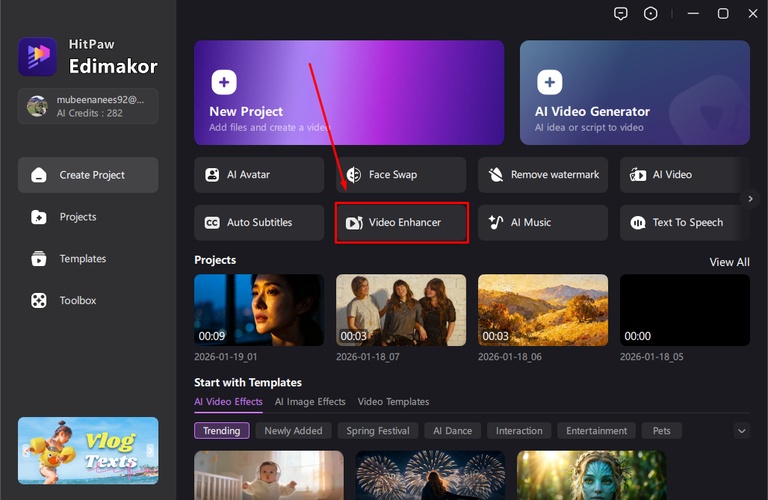
Task: Open Projects section in sidebar
Action: click(x=88, y=217)
